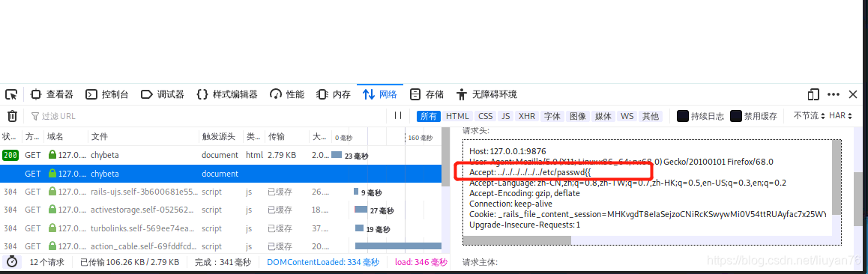
Task: Select the All (所有) filter
Action: 429,116
